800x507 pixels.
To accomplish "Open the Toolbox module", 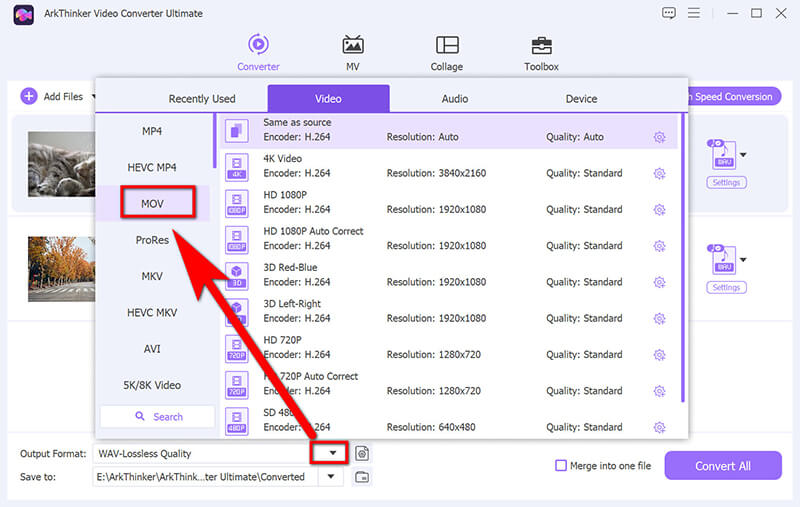I will point(541,53).
